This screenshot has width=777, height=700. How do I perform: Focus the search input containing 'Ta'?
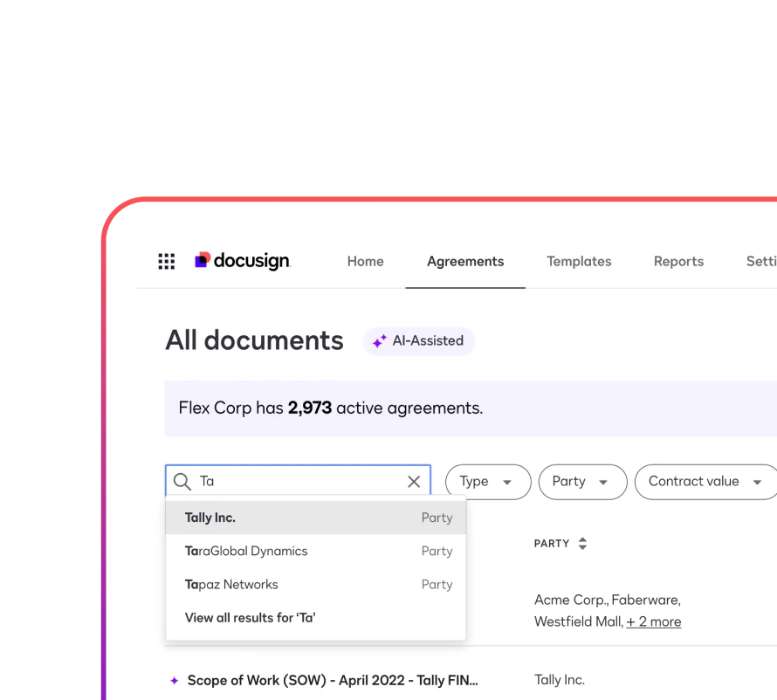click(x=298, y=481)
